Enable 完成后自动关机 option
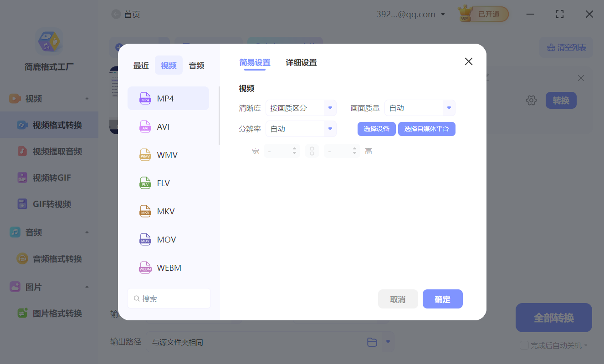 (524, 345)
